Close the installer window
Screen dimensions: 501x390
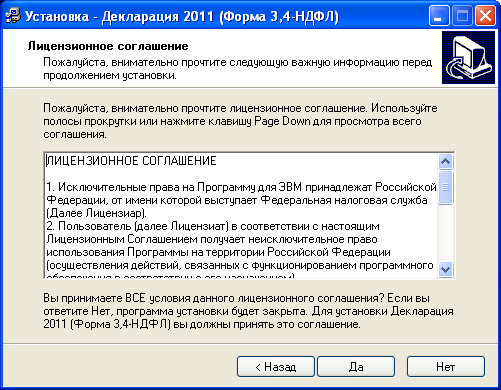click(x=485, y=16)
